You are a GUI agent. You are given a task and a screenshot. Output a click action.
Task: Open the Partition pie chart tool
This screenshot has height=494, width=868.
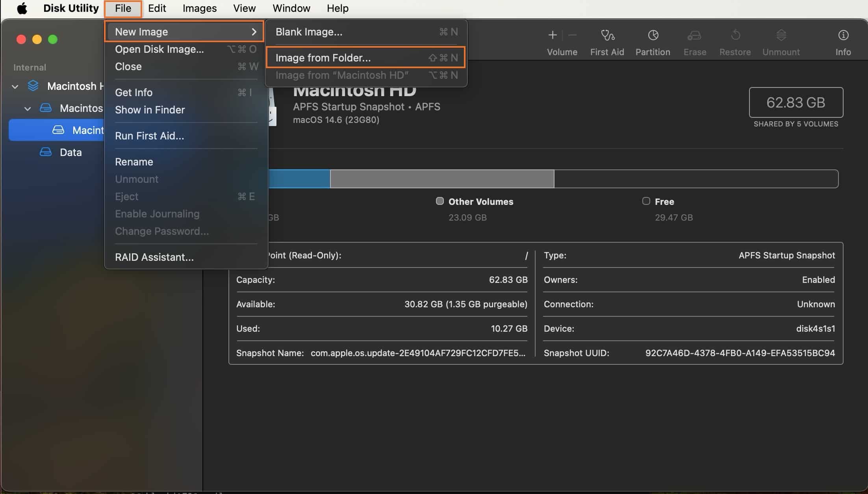tap(653, 35)
